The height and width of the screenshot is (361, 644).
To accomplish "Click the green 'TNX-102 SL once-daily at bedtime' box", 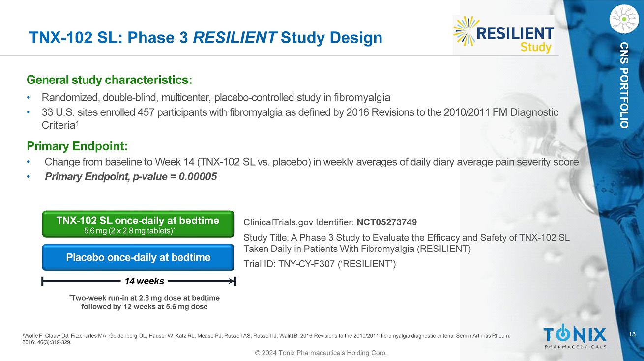I will point(138,224).
